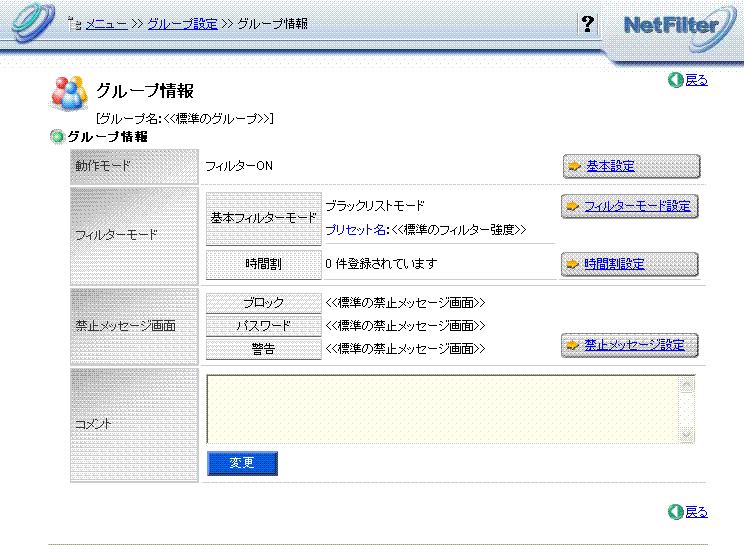Open the メニュー breadcrumb link
Image resolution: width=744 pixels, height=558 pixels.
pyautogui.click(x=106, y=24)
